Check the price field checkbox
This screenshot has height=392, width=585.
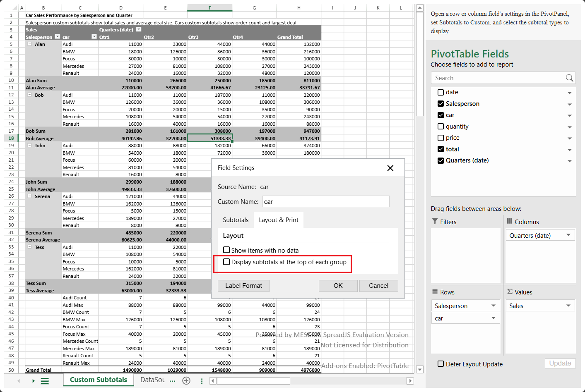441,138
